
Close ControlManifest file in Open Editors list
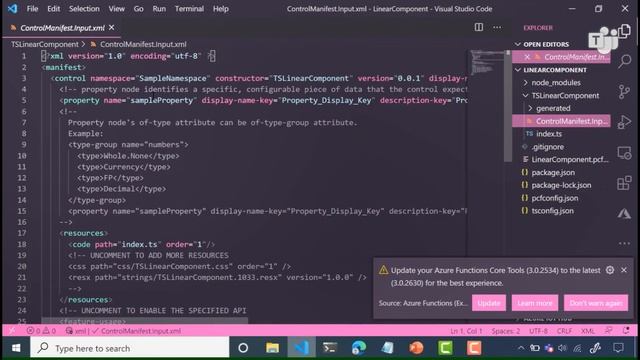[527, 57]
